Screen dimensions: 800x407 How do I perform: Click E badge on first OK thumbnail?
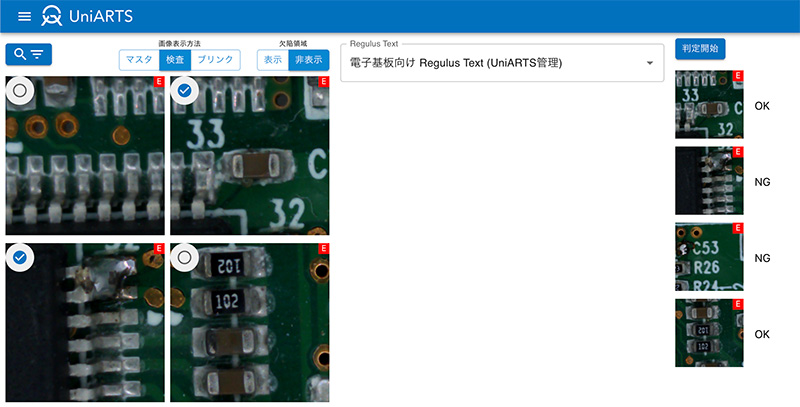(738, 75)
